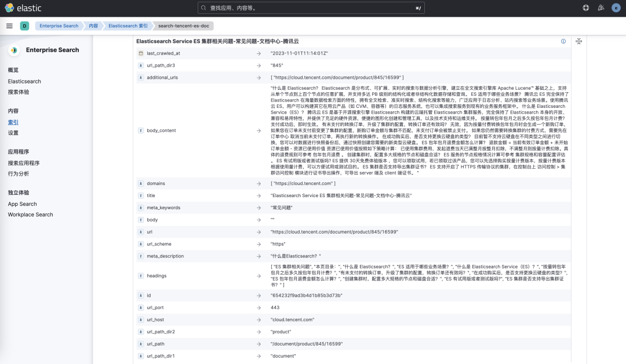
Task: Click the text type icon next to headings
Action: pos(141,276)
